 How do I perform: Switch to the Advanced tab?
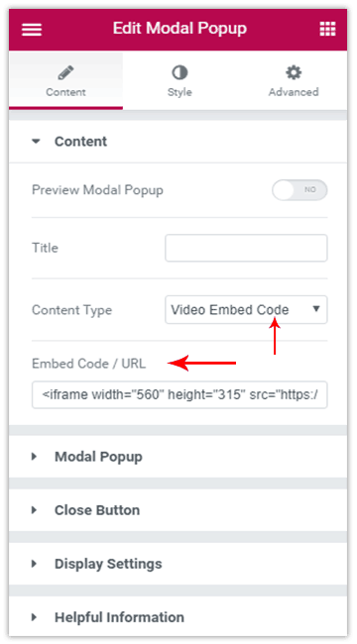pyautogui.click(x=294, y=80)
